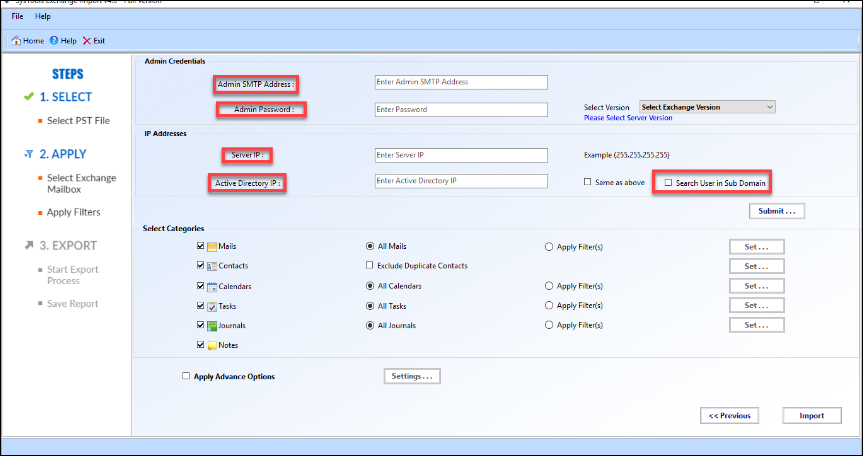Select Apply Filter(s) for Tasks

549,305
